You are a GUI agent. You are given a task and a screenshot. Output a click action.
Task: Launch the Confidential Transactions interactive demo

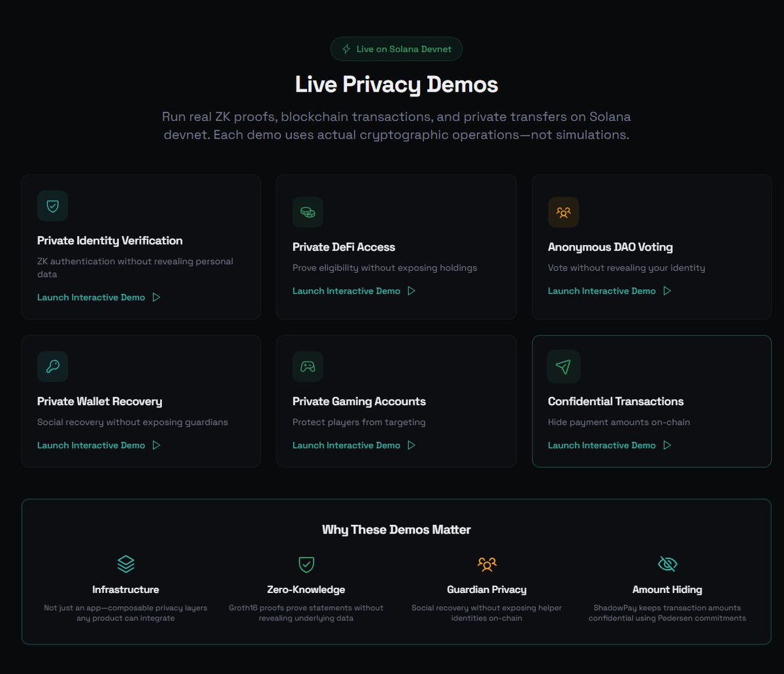pyautogui.click(x=601, y=445)
